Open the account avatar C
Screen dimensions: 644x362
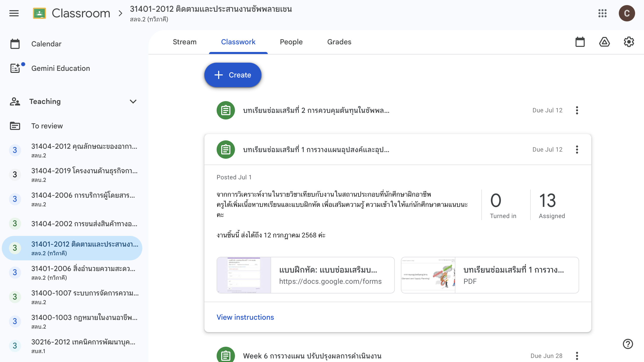pos(627,13)
